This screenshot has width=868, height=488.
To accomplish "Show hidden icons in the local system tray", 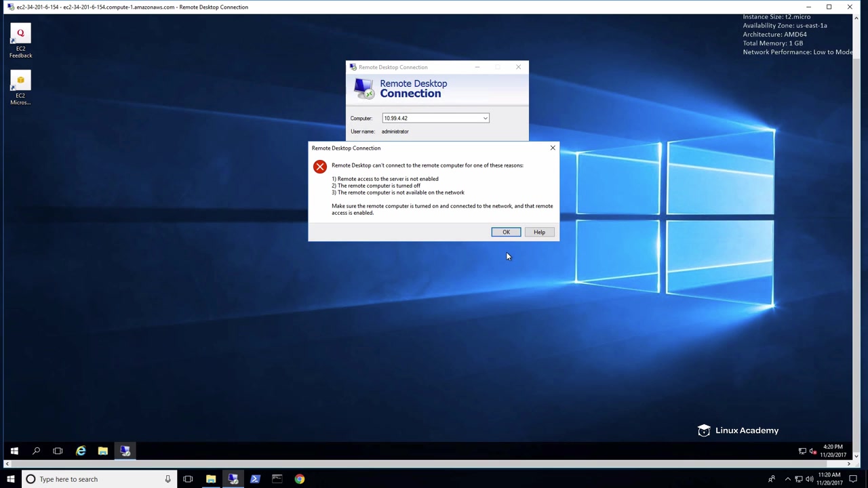I will pos(787,479).
